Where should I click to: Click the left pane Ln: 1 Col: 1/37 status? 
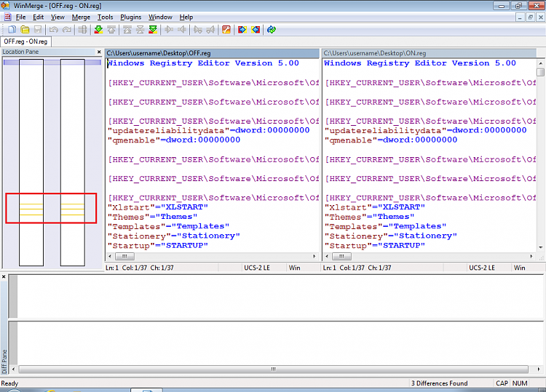139,268
